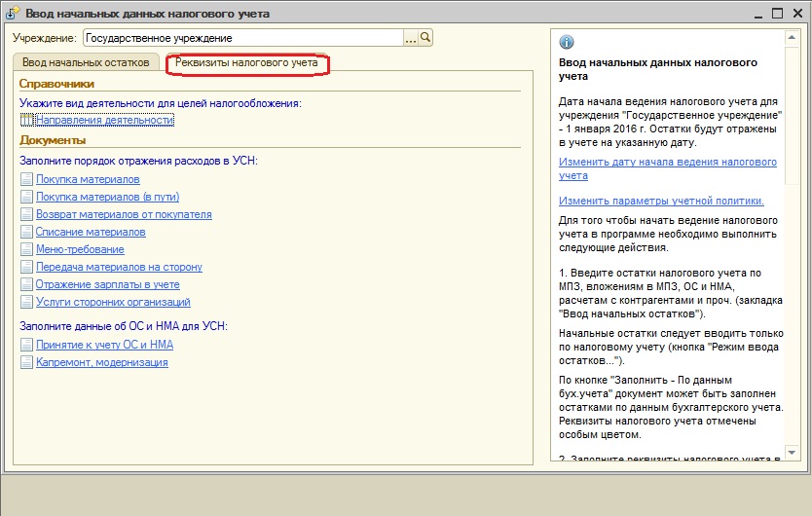
Task: Select the Реквизиты налогового учета tab
Action: [x=246, y=63]
